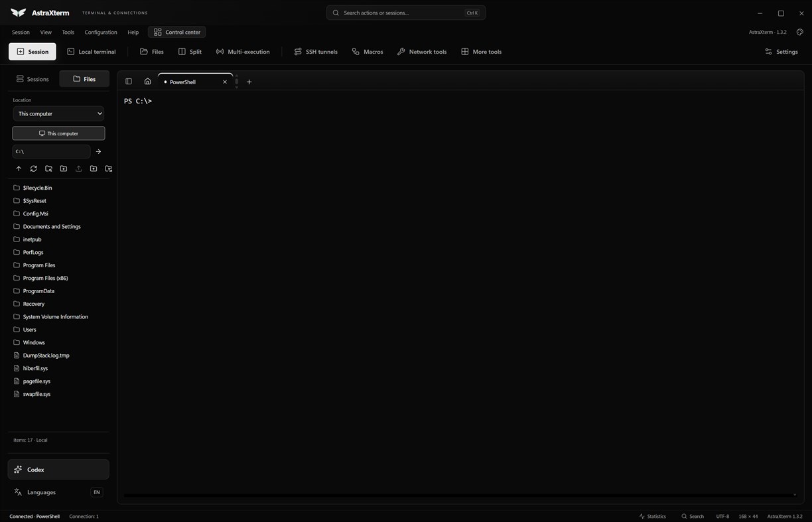Click the C:\ path input field
The height and width of the screenshot is (522, 812).
[x=51, y=151]
